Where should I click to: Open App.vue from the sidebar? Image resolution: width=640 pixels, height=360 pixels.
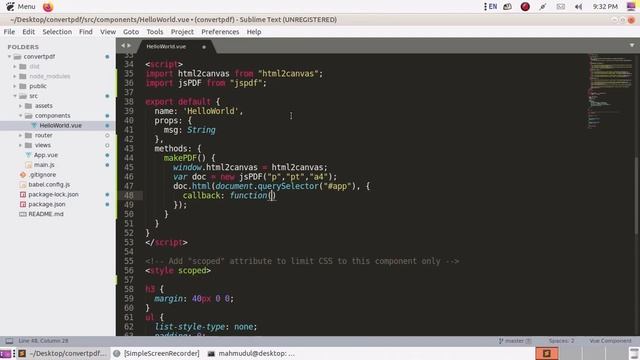click(x=46, y=155)
